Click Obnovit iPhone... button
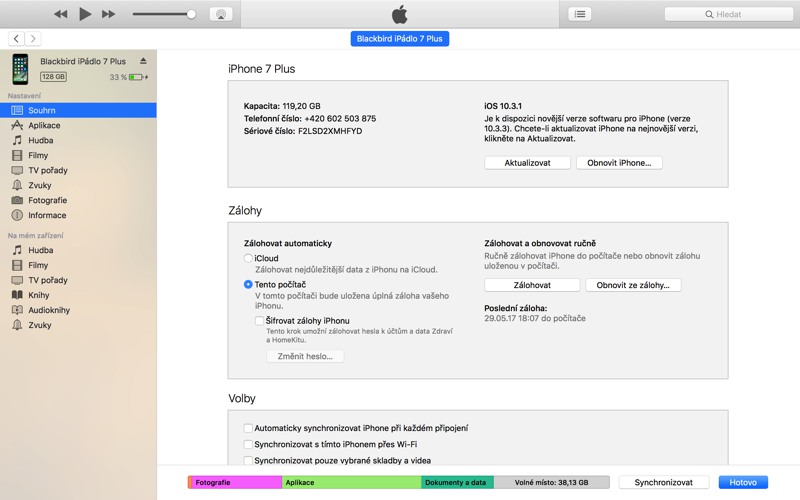The image size is (800, 500). [x=619, y=163]
